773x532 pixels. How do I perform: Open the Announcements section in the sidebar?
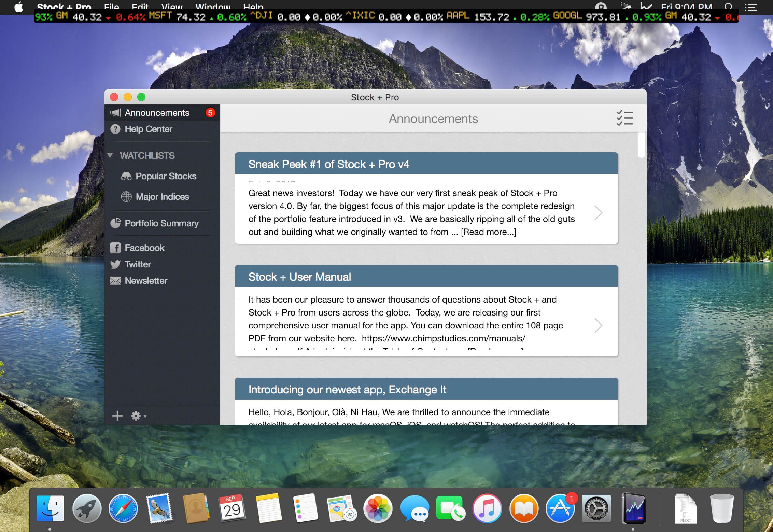pos(162,113)
